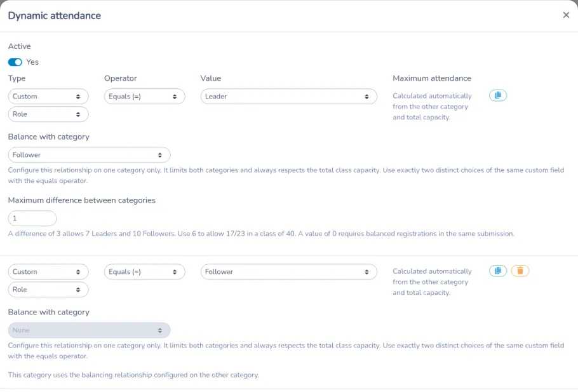Viewport: 578px width, 392px height.
Task: Click the Type column heading
Action: (17, 78)
